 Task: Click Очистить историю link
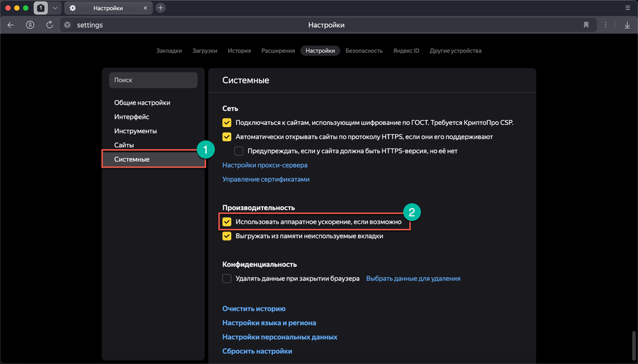tap(254, 309)
